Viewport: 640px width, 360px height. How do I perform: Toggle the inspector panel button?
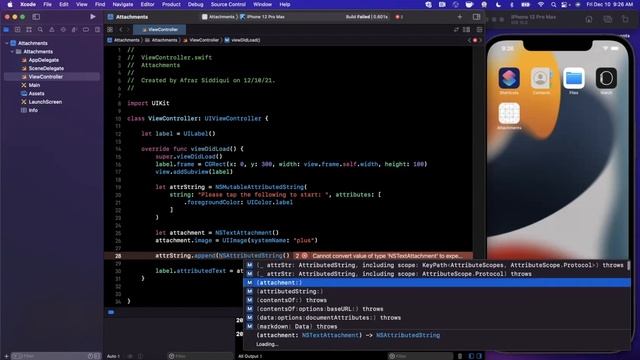(x=476, y=17)
